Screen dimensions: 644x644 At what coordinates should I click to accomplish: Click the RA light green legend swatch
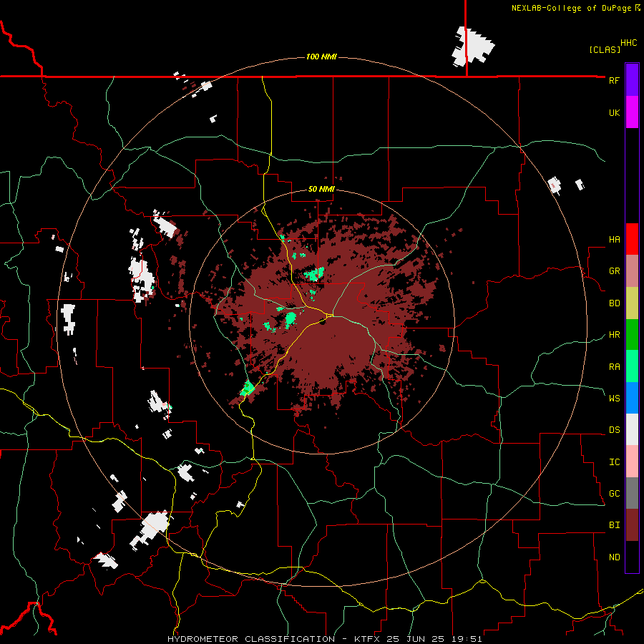point(632,366)
